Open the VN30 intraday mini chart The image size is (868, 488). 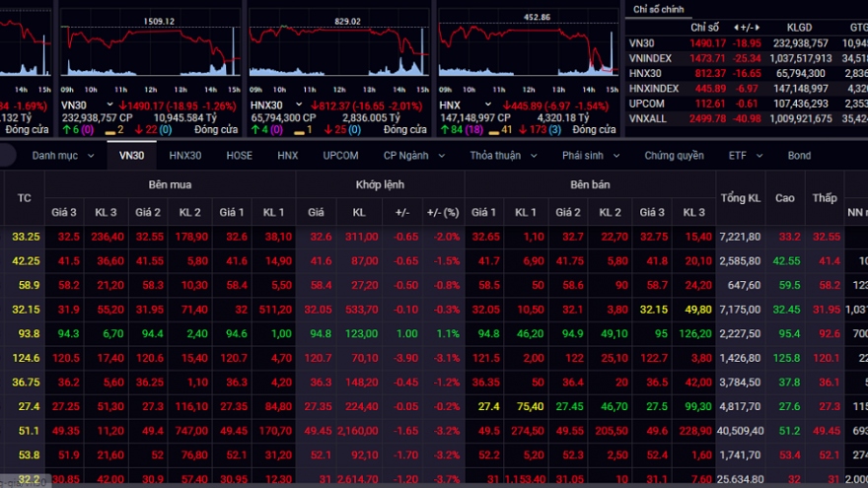(148, 54)
